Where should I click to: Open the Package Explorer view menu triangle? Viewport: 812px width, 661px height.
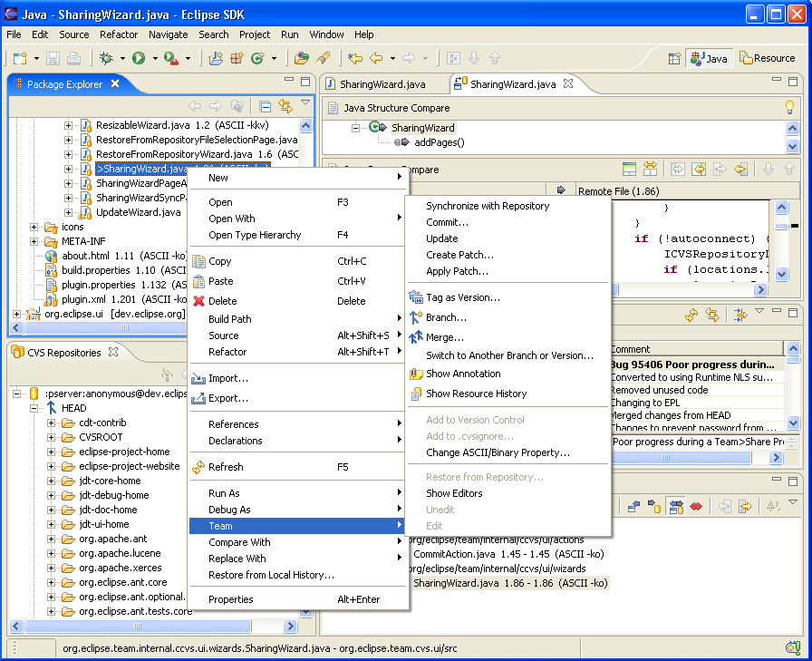click(305, 102)
